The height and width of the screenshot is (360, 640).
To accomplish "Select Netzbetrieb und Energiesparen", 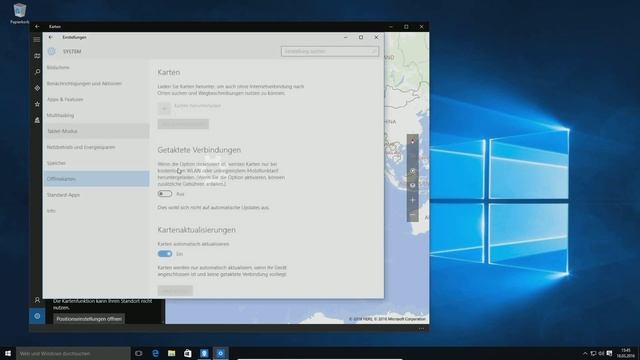I will pos(96,147).
